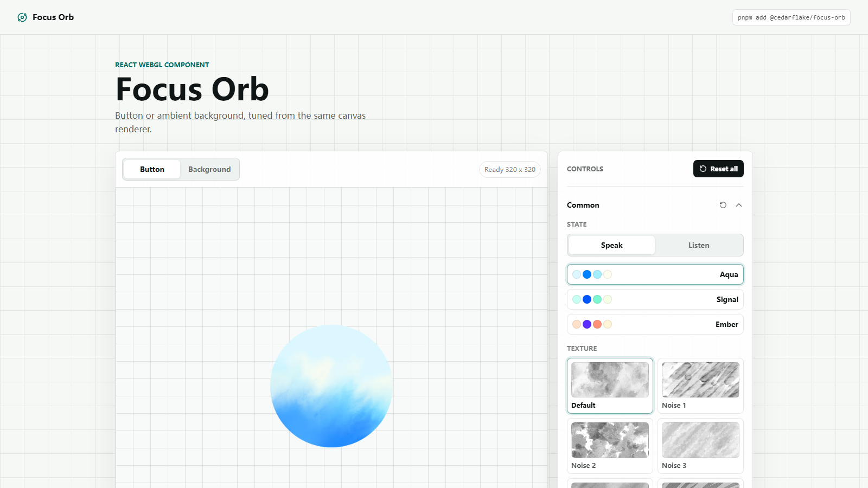Choose the Signal color palette
Screen dimensions: 868x488
[655, 299]
